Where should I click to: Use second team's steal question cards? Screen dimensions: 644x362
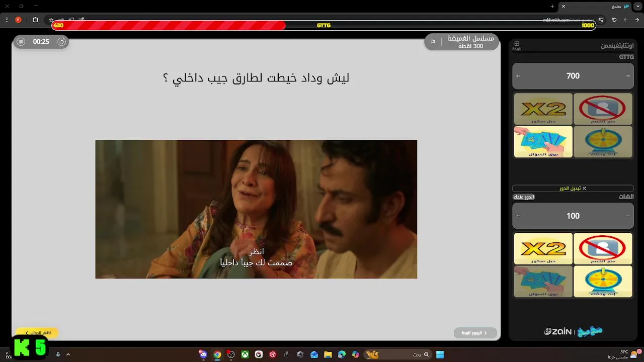click(x=543, y=282)
